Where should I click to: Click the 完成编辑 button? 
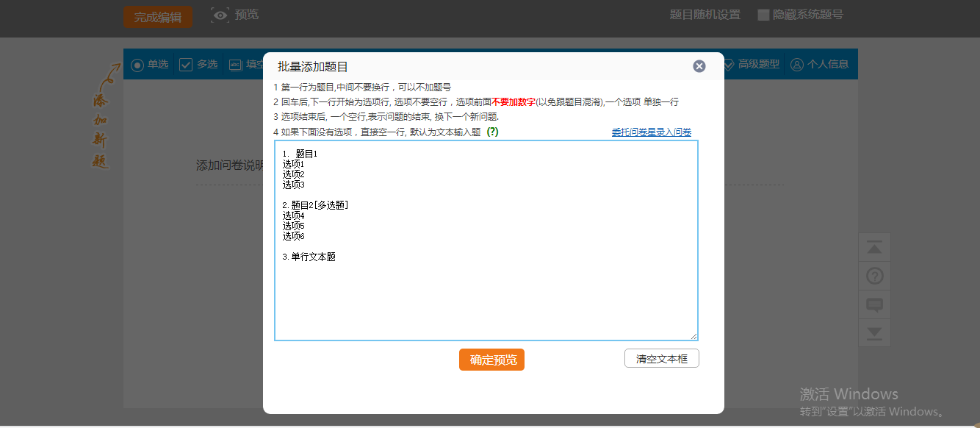(x=158, y=17)
